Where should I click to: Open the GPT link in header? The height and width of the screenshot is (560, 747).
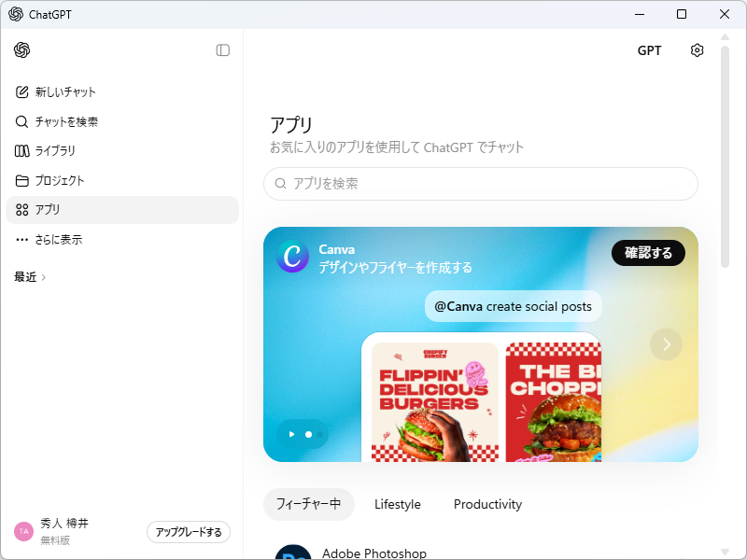tap(649, 50)
